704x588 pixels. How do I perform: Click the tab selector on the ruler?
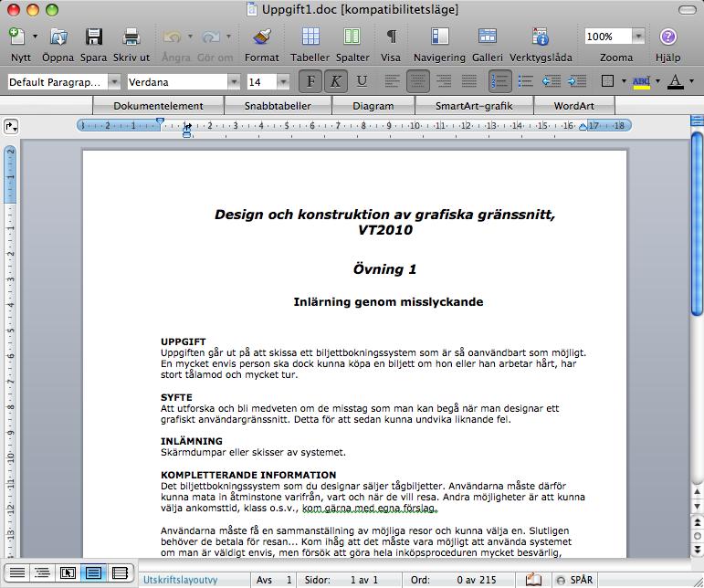[11, 127]
